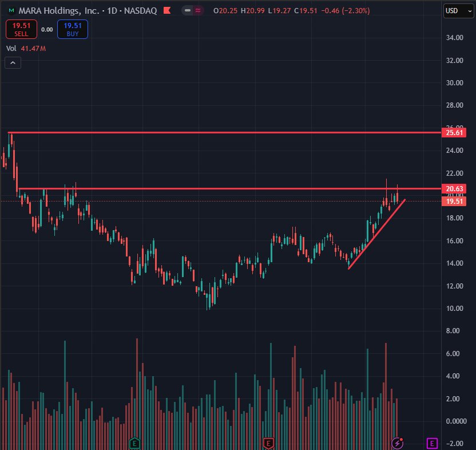
Task: Click the O20.25 open value
Action: 225,11
